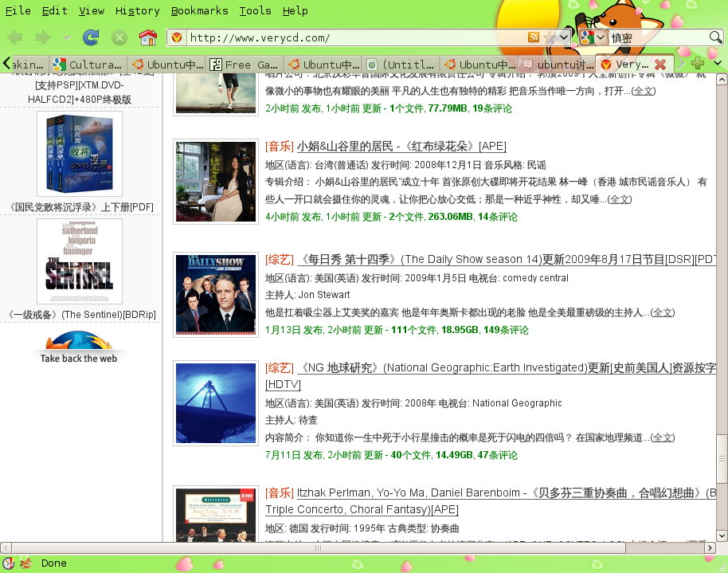Open the search engine chooser arrow
Image resolution: width=728 pixels, height=573 pixels.
point(601,37)
